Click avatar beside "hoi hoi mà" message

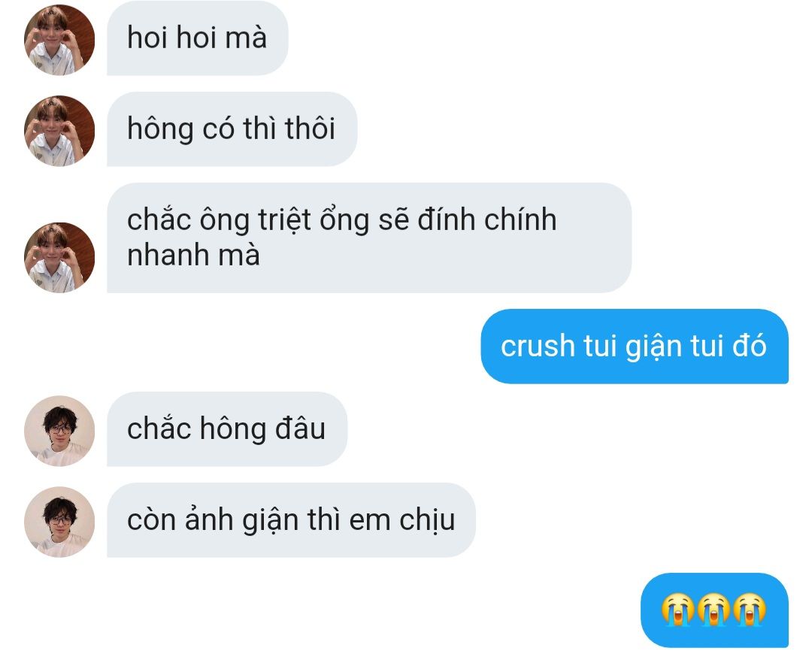coord(59,40)
